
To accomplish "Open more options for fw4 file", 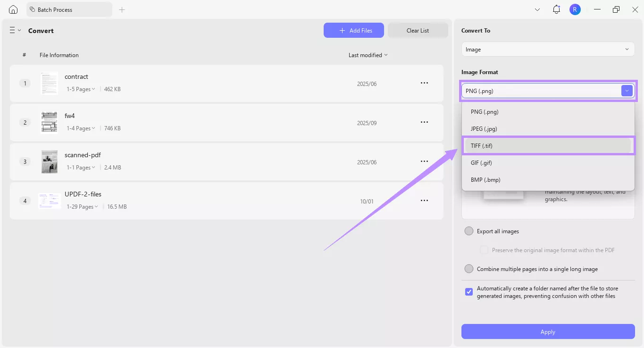I will (424, 122).
